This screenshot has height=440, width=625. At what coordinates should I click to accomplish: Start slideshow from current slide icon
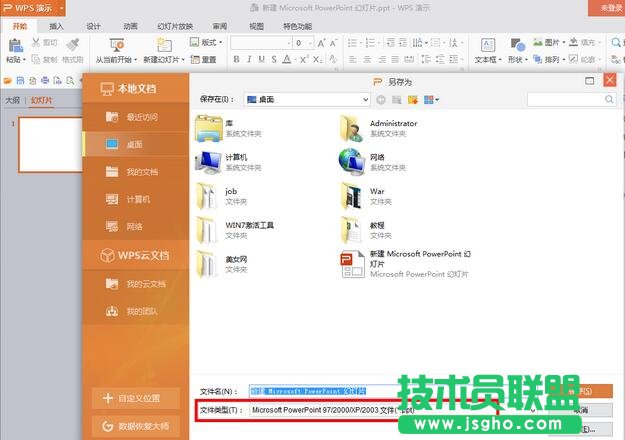pyautogui.click(x=117, y=45)
